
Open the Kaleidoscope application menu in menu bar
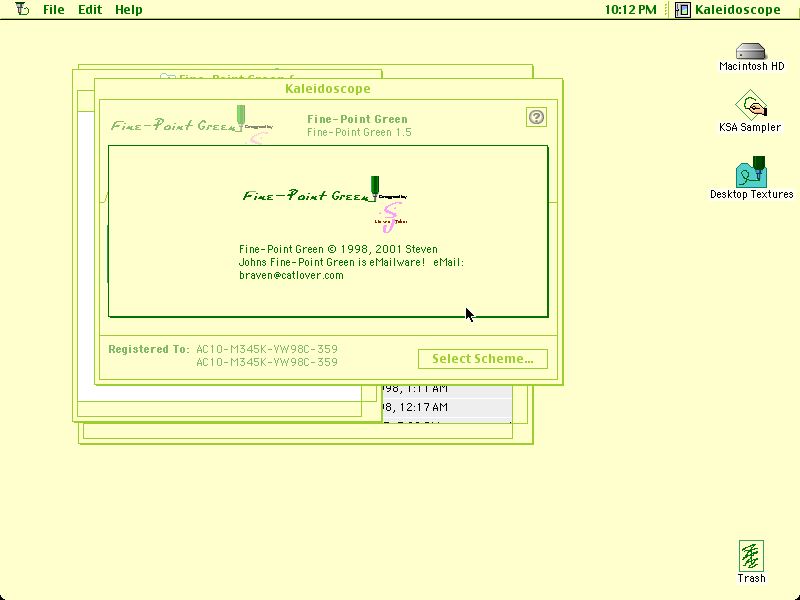[728, 10]
